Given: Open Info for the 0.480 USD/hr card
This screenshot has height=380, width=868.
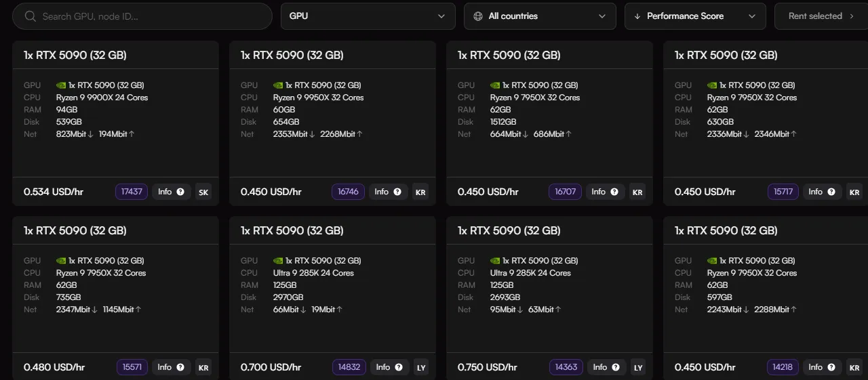Looking at the screenshot, I should [171, 367].
